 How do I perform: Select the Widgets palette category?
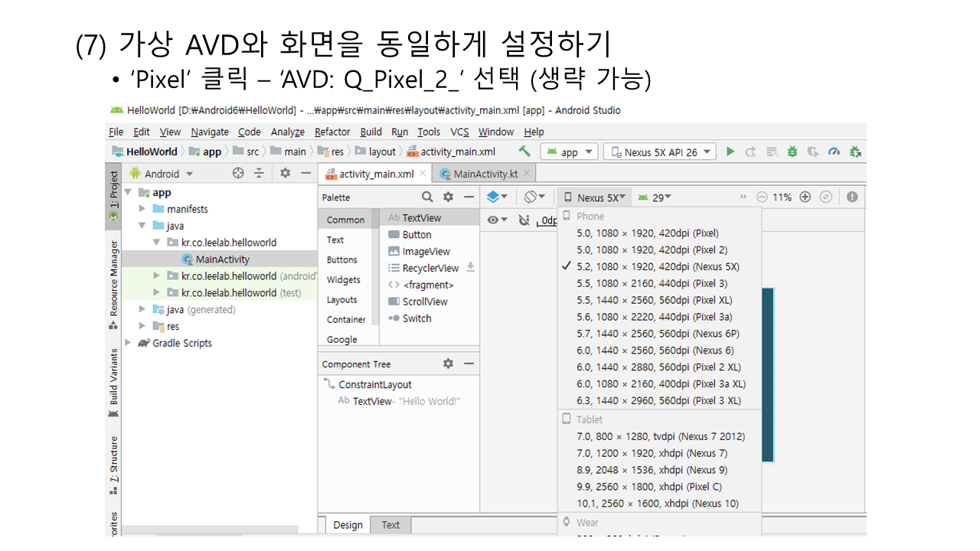pos(343,280)
